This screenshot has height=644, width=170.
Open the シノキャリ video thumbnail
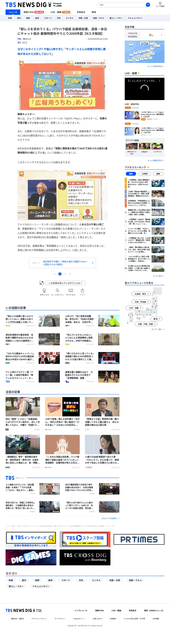[157, 146]
